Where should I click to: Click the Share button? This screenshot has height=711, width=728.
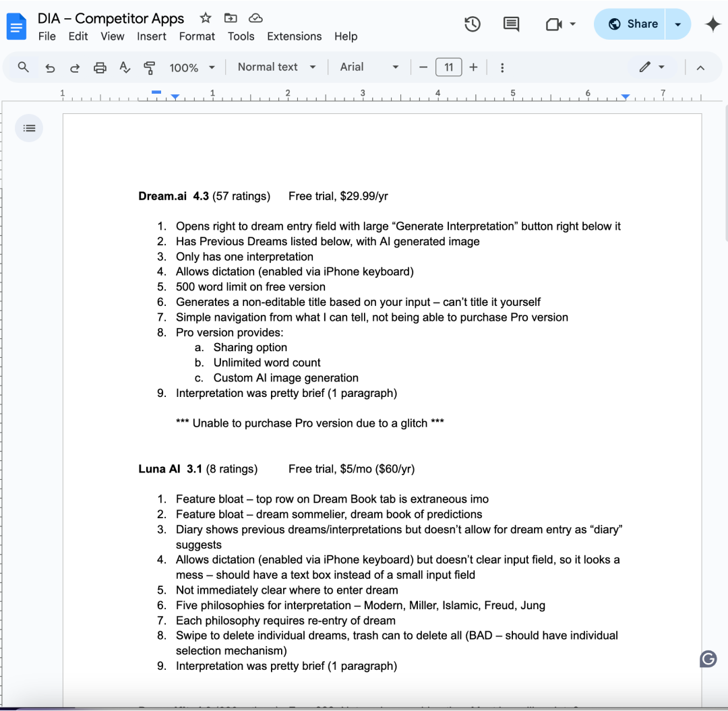[x=630, y=24]
